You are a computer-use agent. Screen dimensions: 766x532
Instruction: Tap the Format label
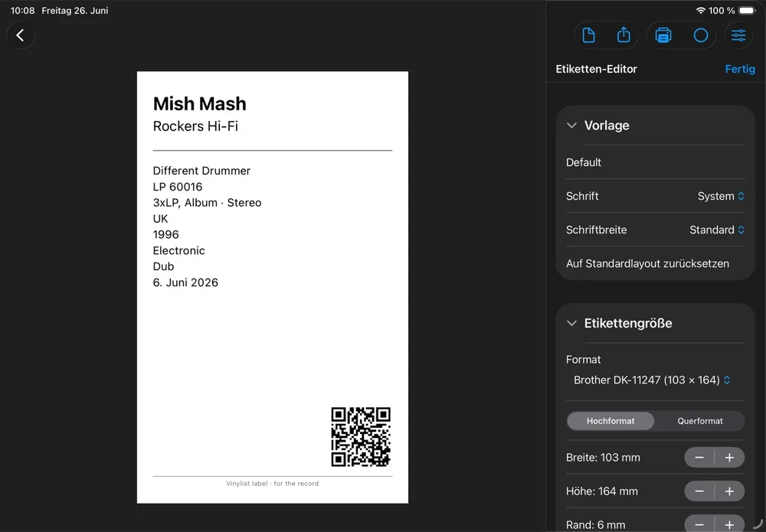pyautogui.click(x=583, y=359)
